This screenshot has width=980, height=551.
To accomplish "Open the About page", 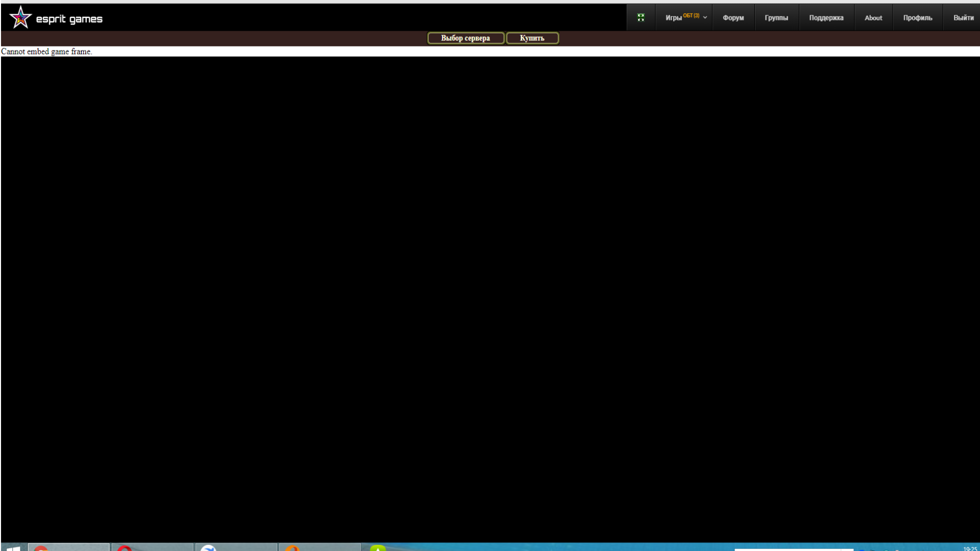I will 873,18.
